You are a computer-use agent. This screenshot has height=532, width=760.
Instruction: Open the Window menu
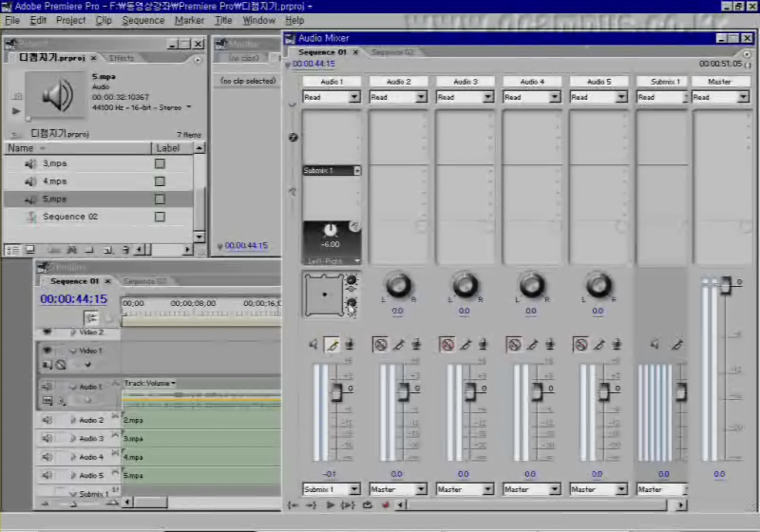(x=258, y=20)
